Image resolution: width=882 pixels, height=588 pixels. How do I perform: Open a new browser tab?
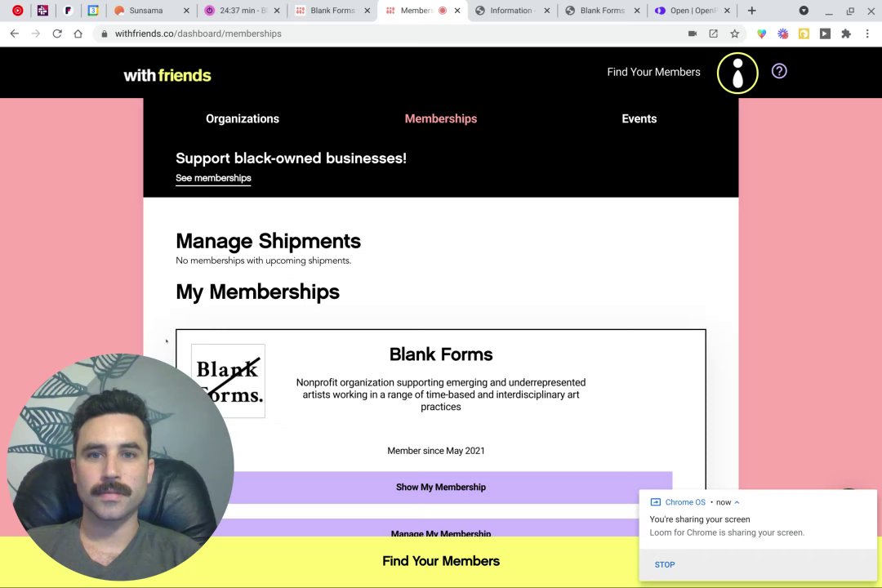pos(751,10)
